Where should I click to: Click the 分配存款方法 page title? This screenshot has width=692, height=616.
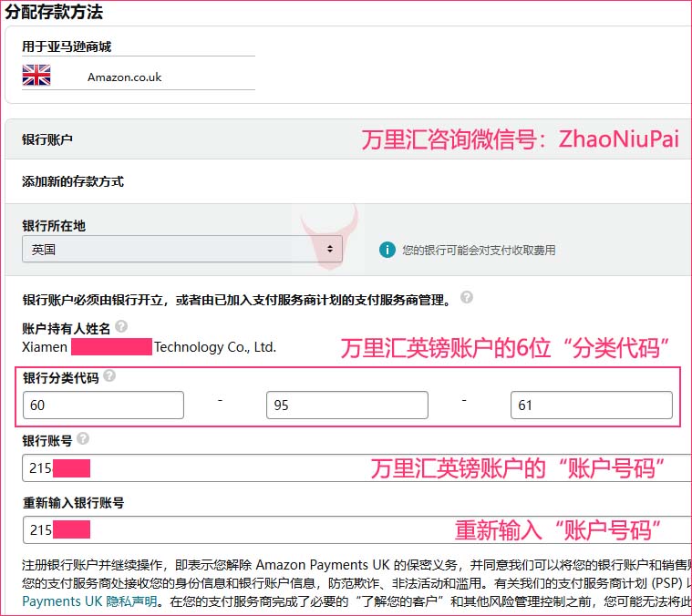click(54, 12)
